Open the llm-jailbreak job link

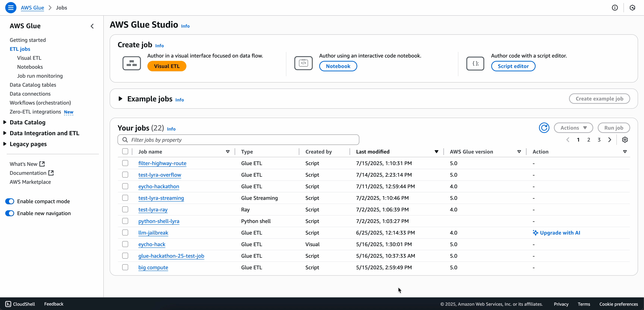pos(153,233)
